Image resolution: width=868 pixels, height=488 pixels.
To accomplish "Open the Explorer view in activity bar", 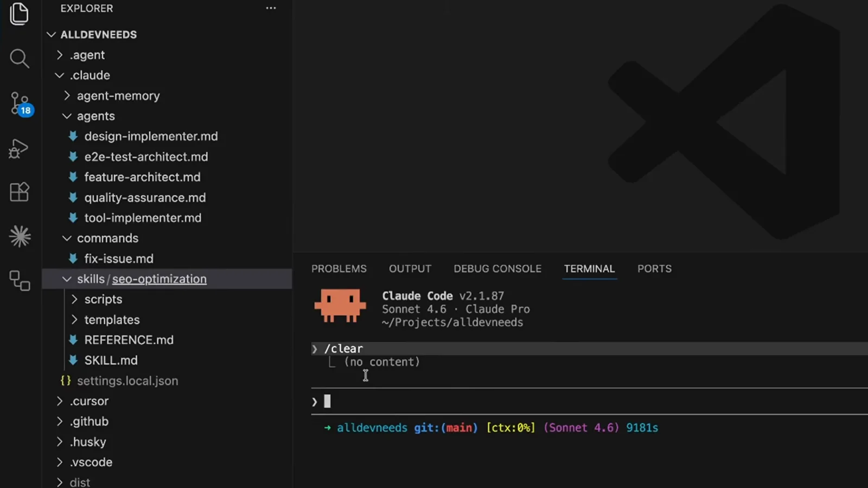I will pyautogui.click(x=20, y=13).
